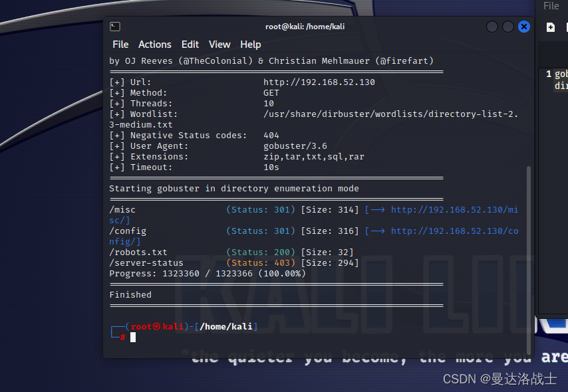568x392 pixels.
Task: Open the View menu
Action: pos(219,45)
